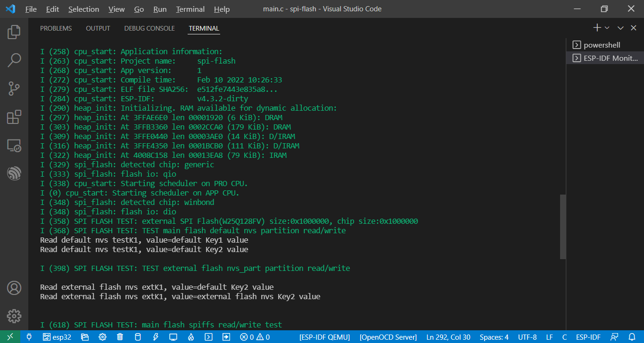The width and height of the screenshot is (644, 343).
Task: Open the Search view in activity bar
Action: [14, 60]
